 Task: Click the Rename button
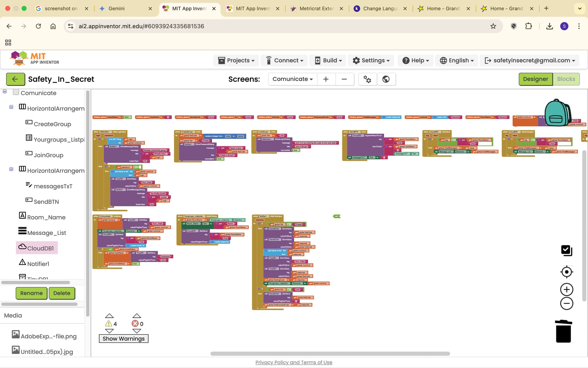pos(32,293)
